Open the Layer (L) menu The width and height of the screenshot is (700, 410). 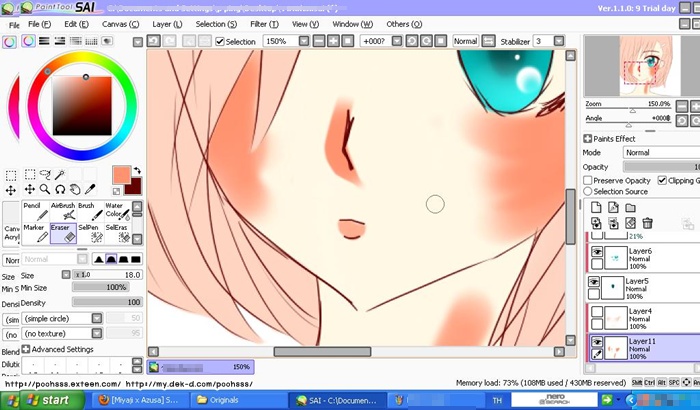(x=167, y=24)
